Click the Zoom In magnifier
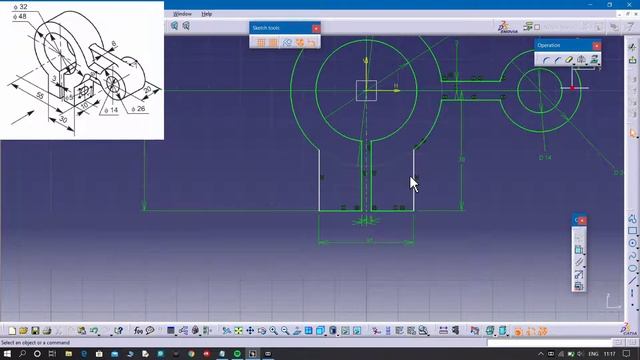 [273, 331]
